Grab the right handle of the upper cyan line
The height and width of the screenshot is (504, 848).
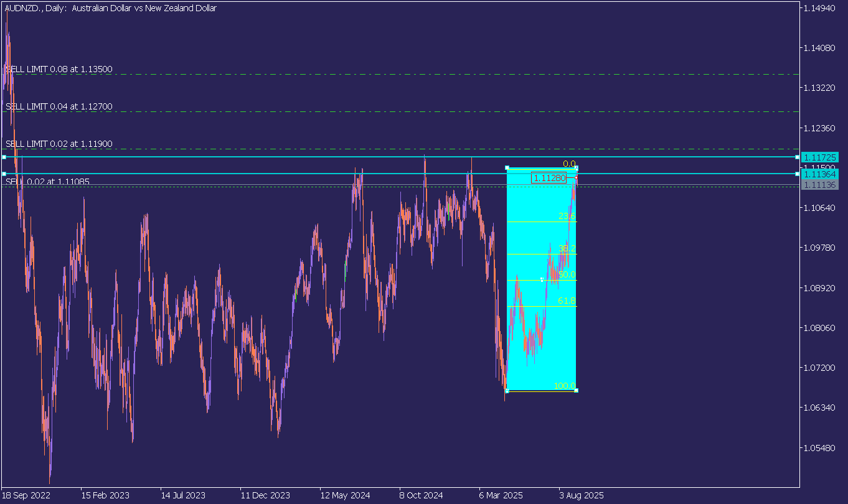(x=797, y=157)
